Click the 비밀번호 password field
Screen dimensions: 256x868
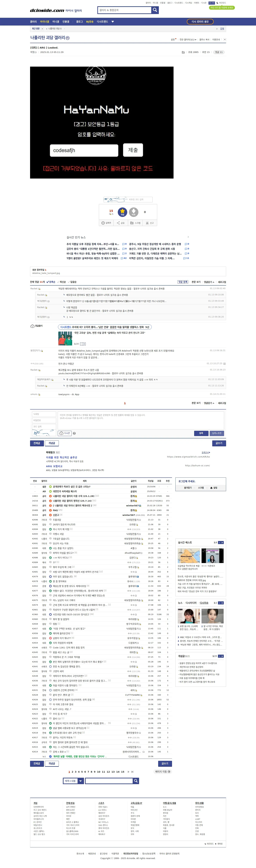(44, 420)
